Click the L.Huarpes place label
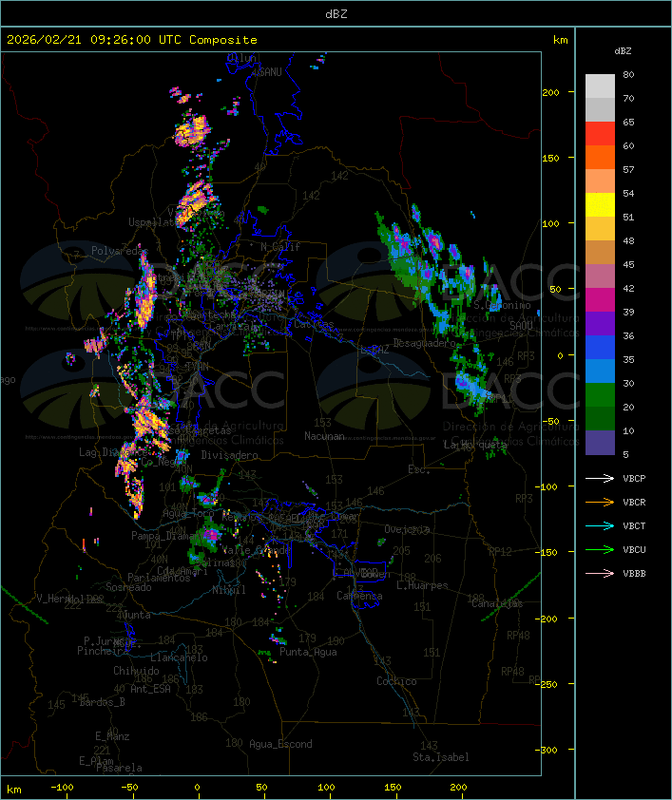This screenshot has height=800, width=672. (422, 585)
